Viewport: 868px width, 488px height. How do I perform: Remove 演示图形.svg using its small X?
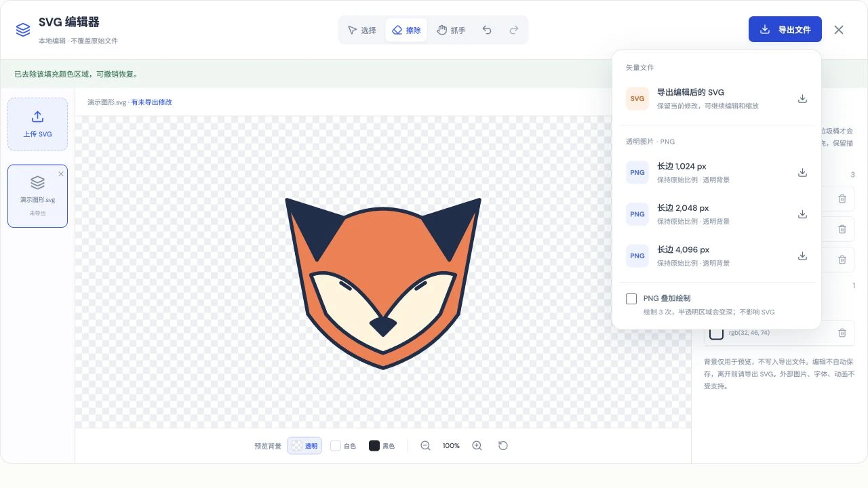point(61,174)
